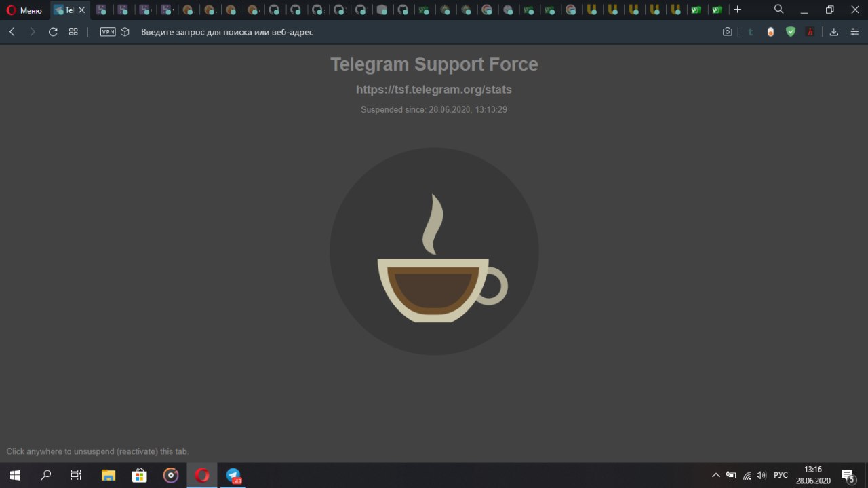Open the green shield ad blocker extension

point(790,32)
